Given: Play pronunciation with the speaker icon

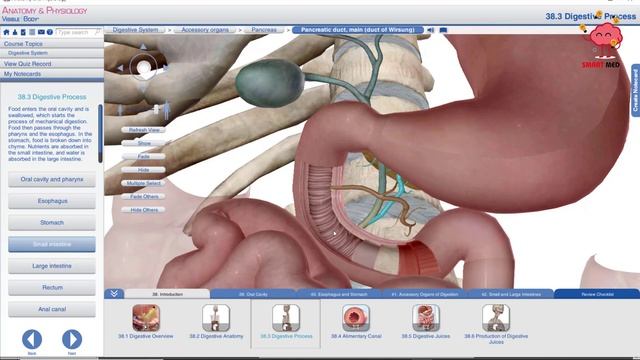Looking at the screenshot, I should 431,30.
